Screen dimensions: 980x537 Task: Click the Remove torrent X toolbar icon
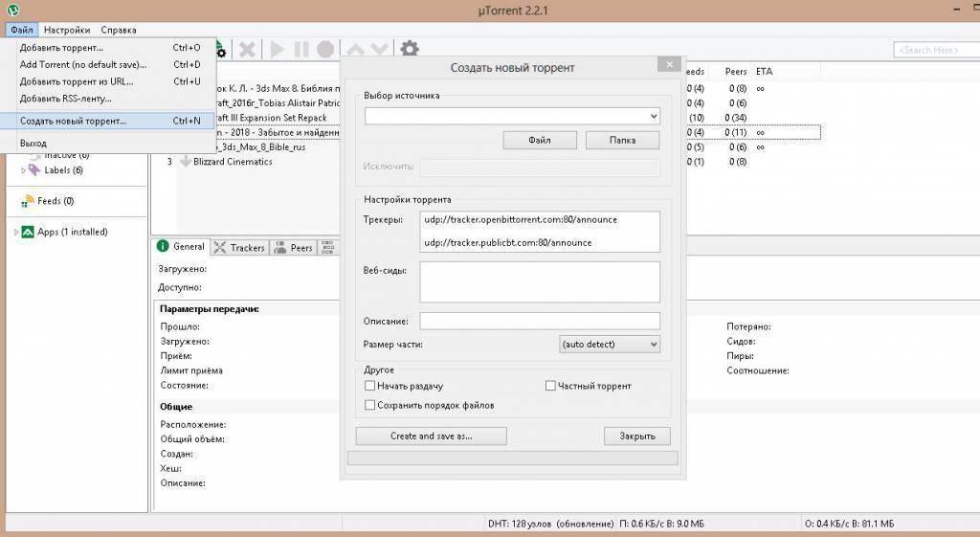(x=247, y=49)
